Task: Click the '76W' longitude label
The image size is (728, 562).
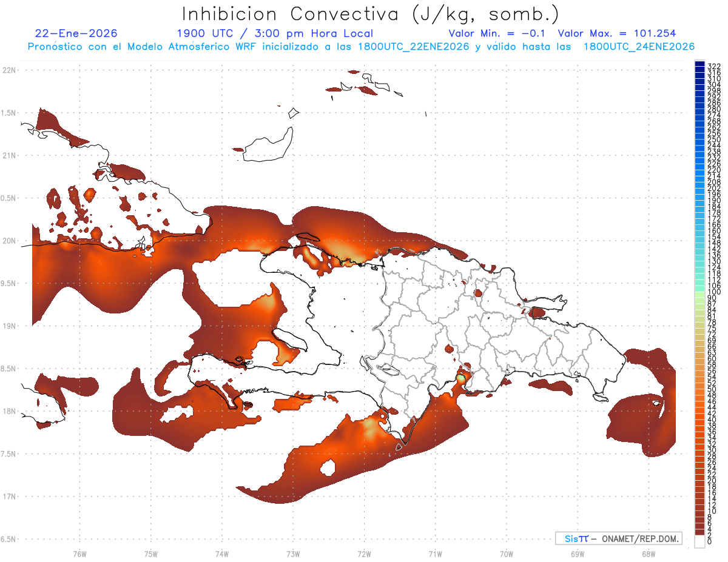Action: tap(79, 554)
